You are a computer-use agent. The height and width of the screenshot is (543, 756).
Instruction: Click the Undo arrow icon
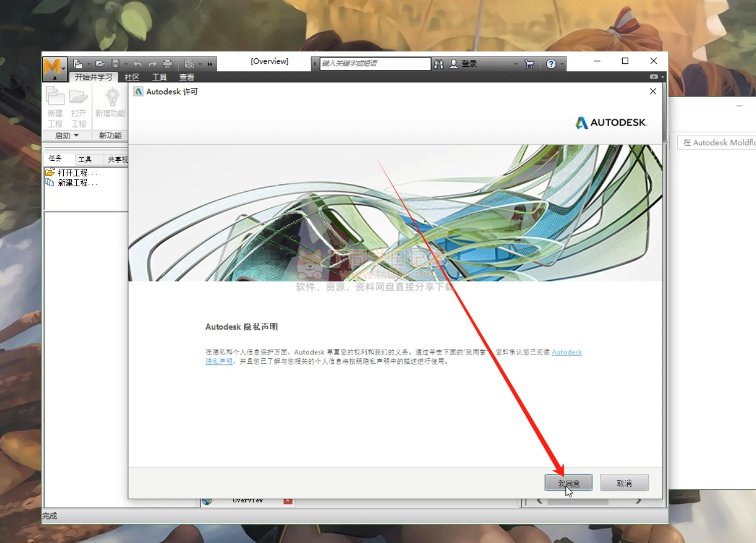click(137, 64)
